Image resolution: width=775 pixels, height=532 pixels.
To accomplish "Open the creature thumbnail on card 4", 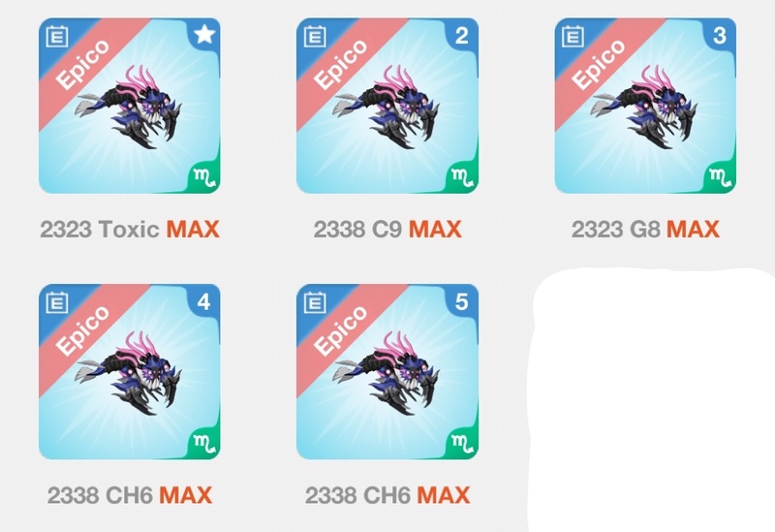I will click(130, 373).
